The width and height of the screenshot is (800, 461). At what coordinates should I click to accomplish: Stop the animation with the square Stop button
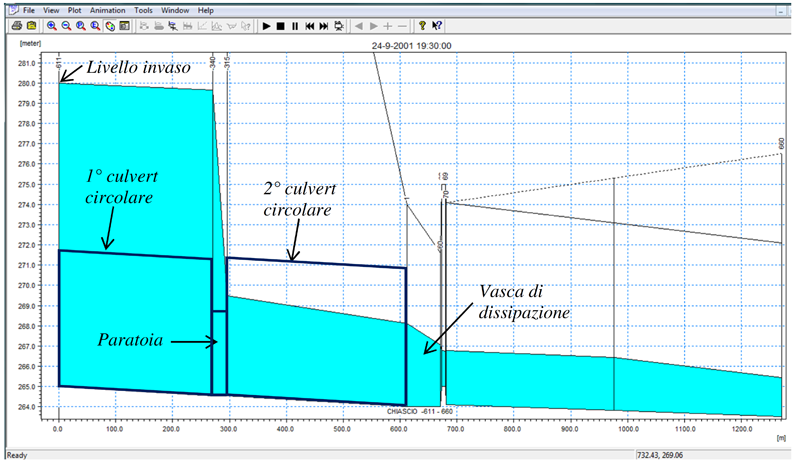(x=281, y=25)
